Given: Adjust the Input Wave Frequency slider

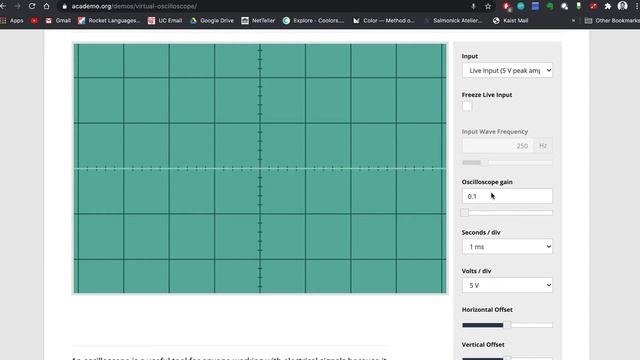Looking at the screenshot, I should pyautogui.click(x=507, y=162).
